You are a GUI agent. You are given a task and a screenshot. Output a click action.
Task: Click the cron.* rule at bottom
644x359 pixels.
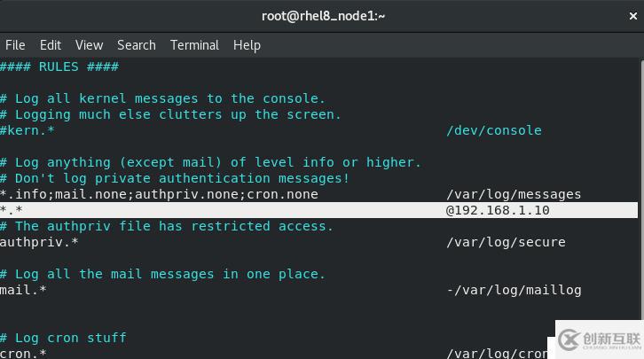23,354
